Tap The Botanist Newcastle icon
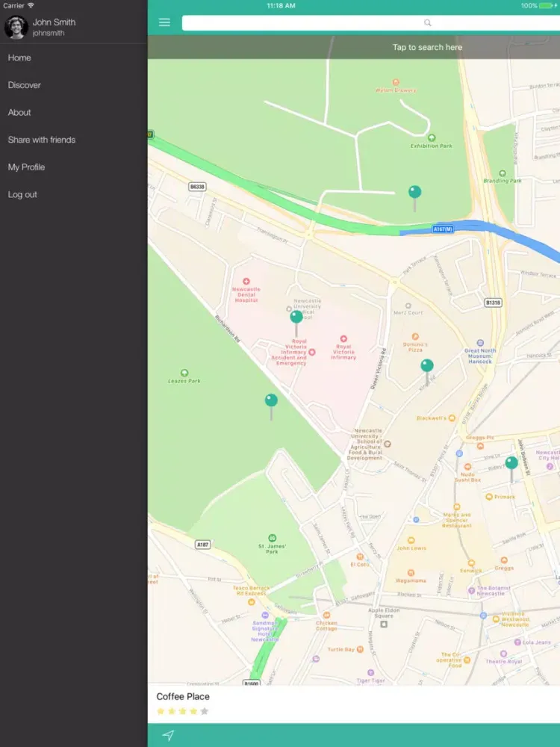The width and height of the screenshot is (560, 747). [x=471, y=590]
